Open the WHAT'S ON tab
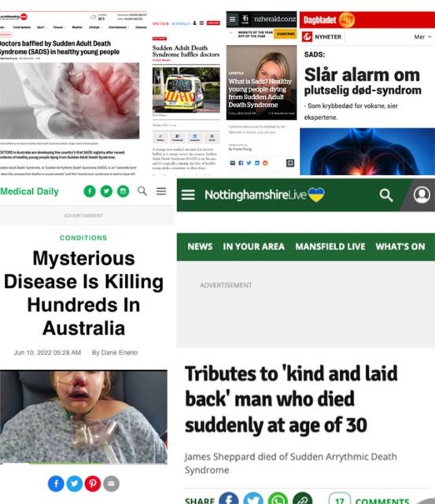Viewport: 435px width, 504px height. [x=400, y=246]
